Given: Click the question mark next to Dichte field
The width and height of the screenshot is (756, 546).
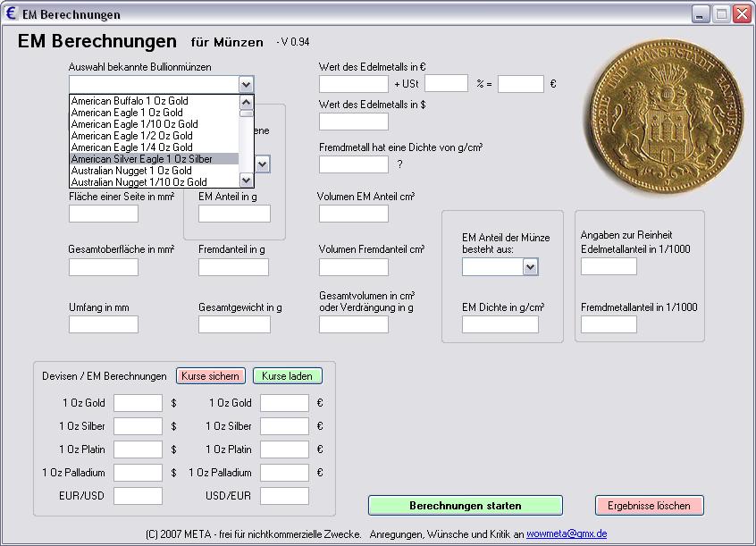Looking at the screenshot, I should tap(399, 164).
